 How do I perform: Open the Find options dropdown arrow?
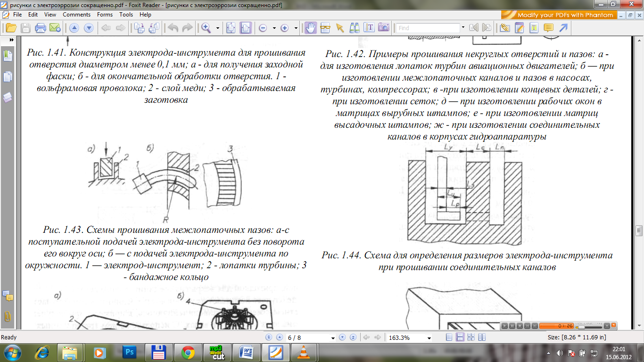[463, 28]
